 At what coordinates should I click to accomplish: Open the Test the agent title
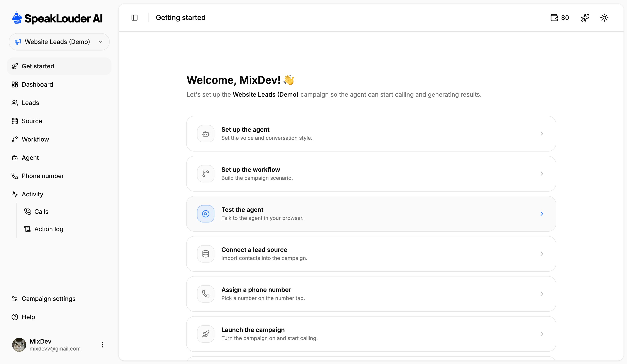pos(242,209)
